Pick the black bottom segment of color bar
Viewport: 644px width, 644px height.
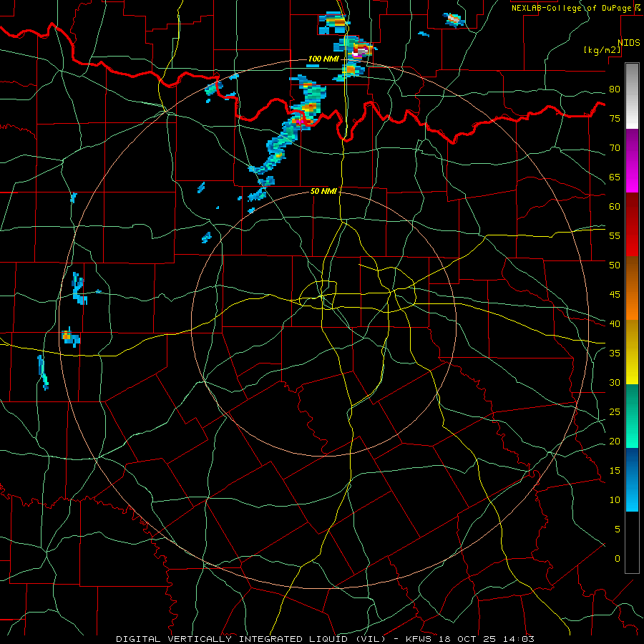click(632, 542)
